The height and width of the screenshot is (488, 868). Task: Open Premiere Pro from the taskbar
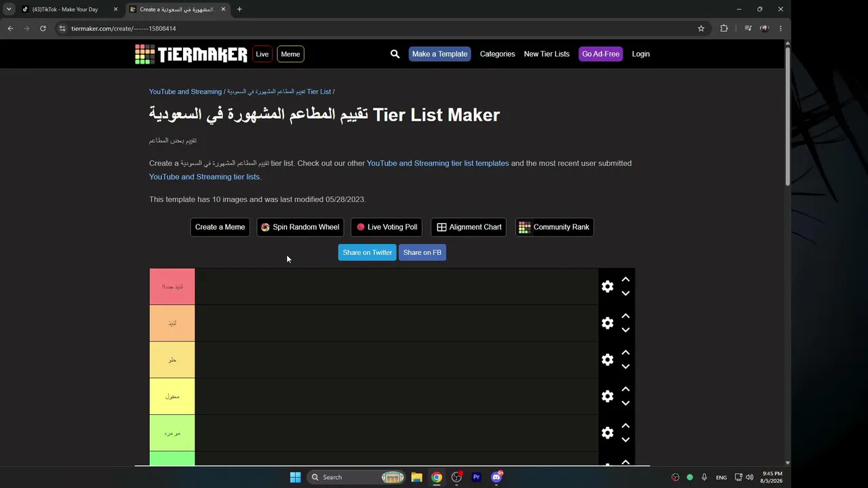tap(477, 477)
